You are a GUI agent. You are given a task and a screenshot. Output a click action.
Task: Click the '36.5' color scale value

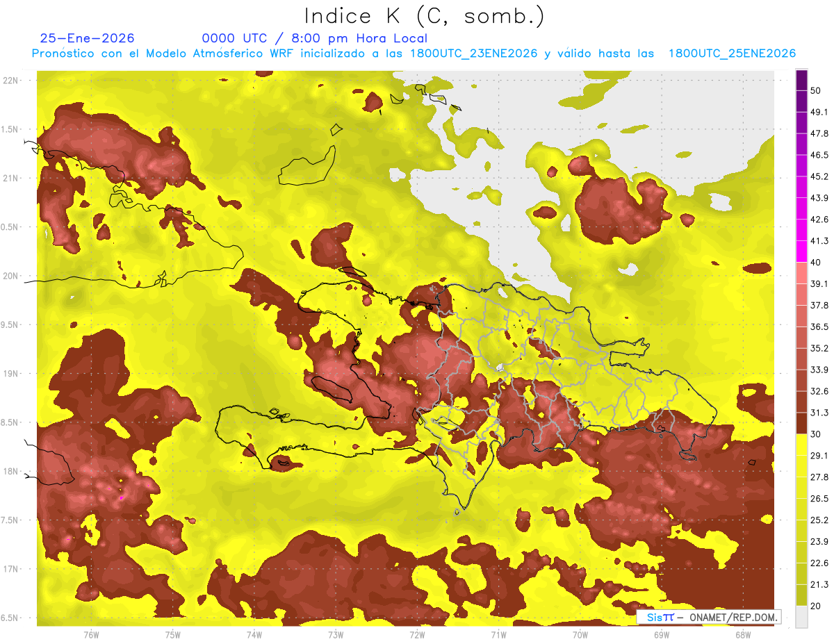pos(819,327)
